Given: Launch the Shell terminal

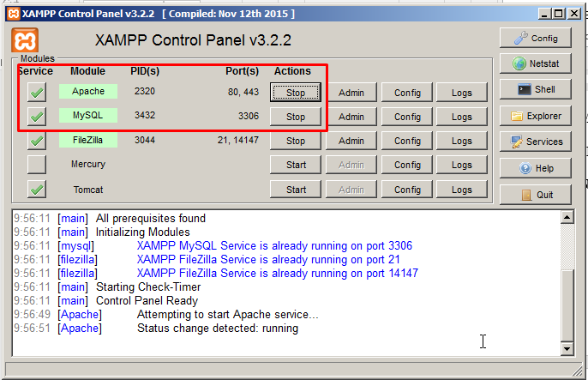Looking at the screenshot, I should coord(536,89).
